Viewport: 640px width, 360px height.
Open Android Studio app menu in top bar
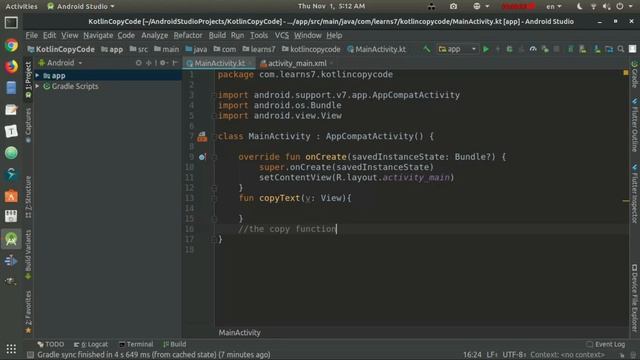point(81,7)
